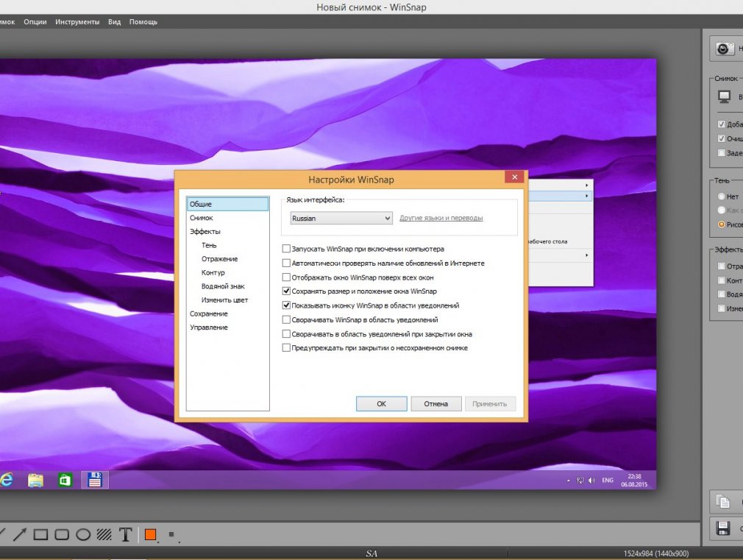Select the Рисов... shadow radio button

[x=721, y=224]
